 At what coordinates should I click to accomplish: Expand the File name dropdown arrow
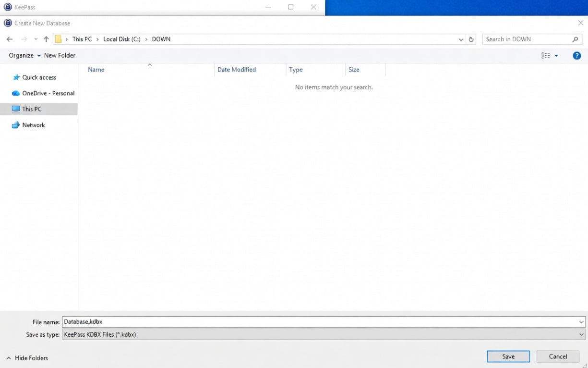click(581, 322)
